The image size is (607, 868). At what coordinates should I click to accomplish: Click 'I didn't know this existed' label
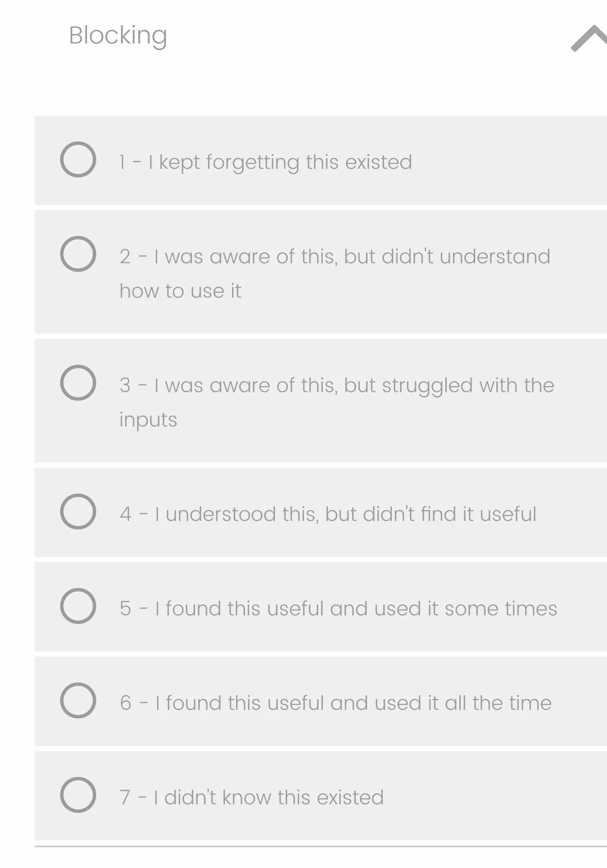(x=268, y=797)
